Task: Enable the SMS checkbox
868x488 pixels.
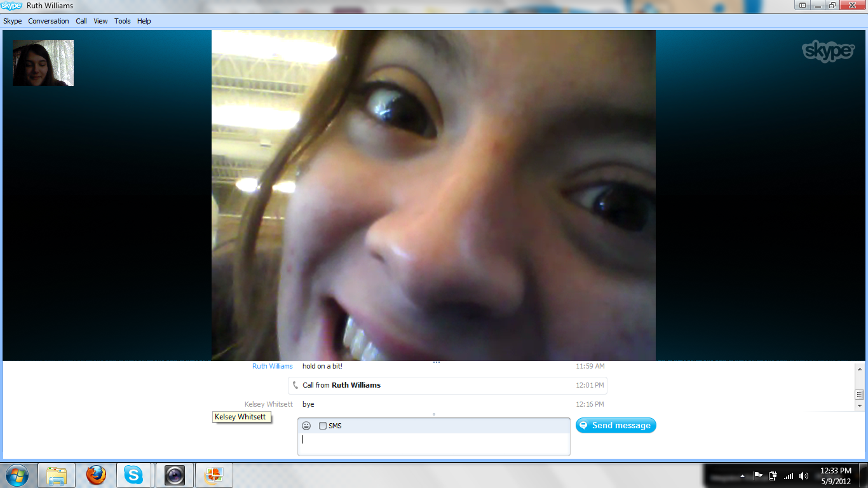Action: click(323, 426)
